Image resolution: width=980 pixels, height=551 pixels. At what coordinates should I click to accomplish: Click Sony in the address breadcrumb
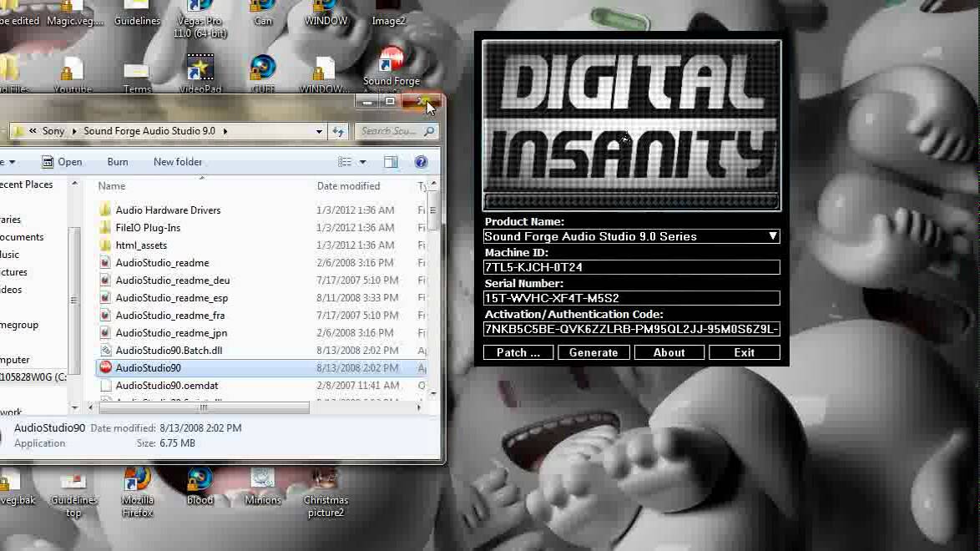coord(53,131)
